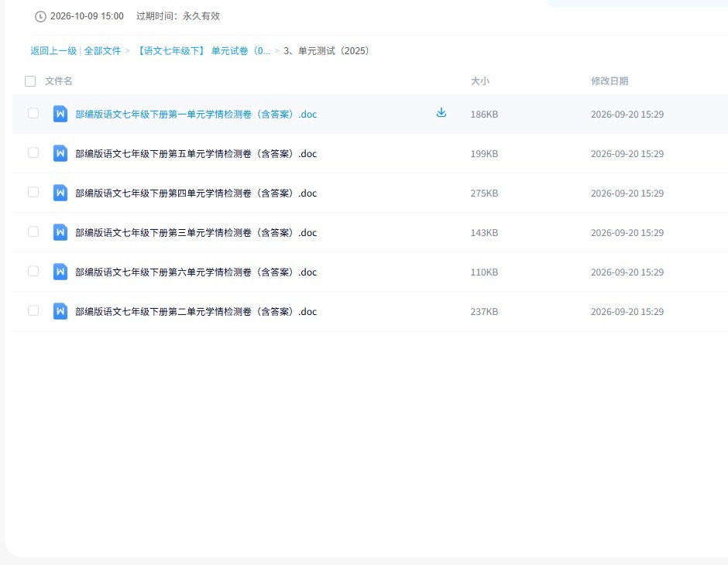Click the 文件名 column header
Viewport: 728px width, 565px height.
click(59, 81)
